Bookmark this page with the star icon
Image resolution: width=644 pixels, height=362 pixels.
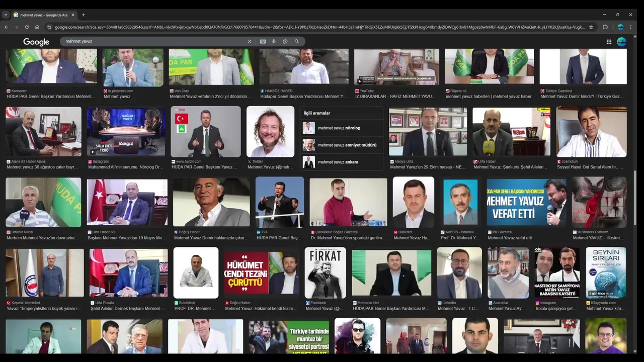coord(591,27)
